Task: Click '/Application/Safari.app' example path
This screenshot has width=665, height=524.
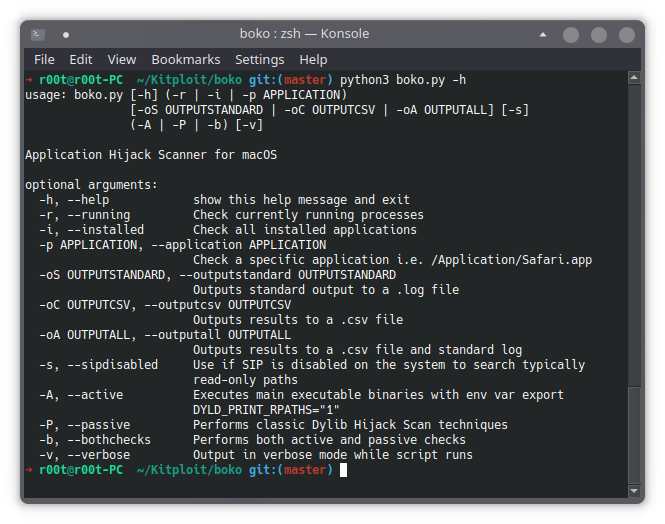Action: (x=511, y=260)
